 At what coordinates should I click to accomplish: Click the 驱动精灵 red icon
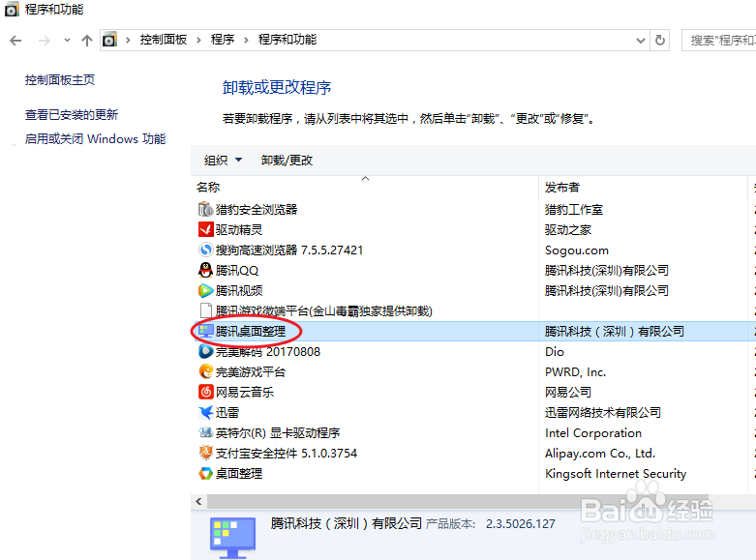click(x=205, y=229)
